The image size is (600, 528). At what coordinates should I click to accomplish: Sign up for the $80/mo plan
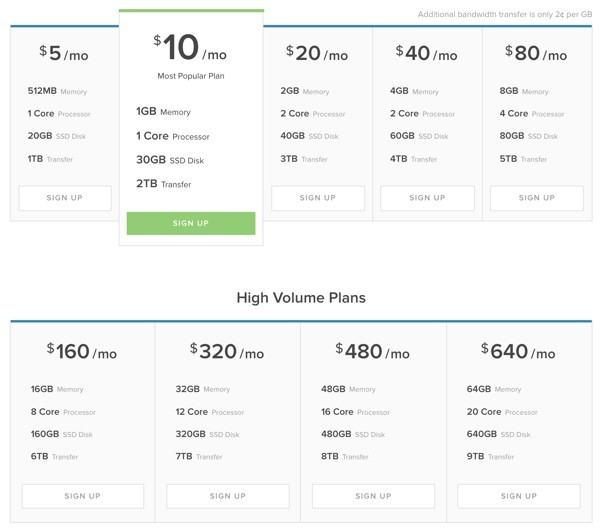tap(536, 198)
